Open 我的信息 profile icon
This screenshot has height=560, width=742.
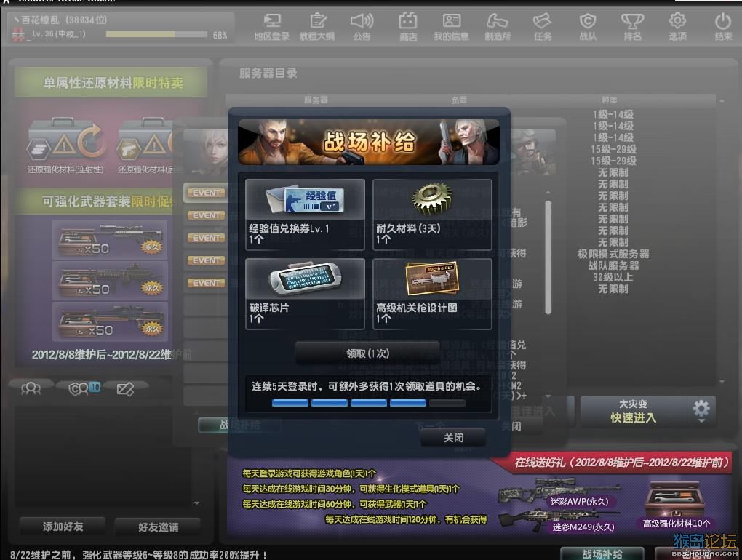[x=452, y=26]
